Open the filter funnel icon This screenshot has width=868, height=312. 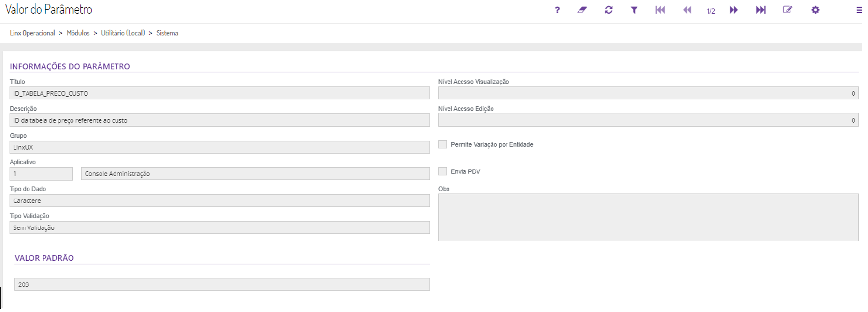(x=634, y=10)
